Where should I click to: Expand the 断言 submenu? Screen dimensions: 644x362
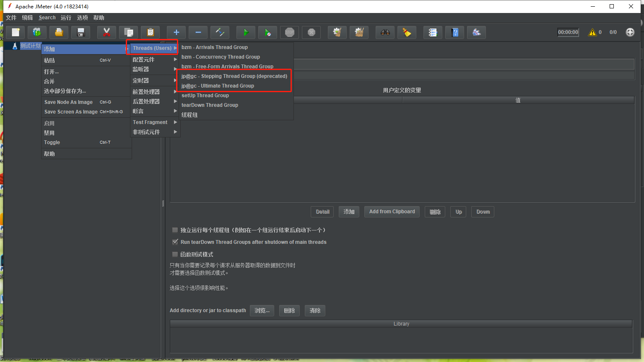point(155,111)
